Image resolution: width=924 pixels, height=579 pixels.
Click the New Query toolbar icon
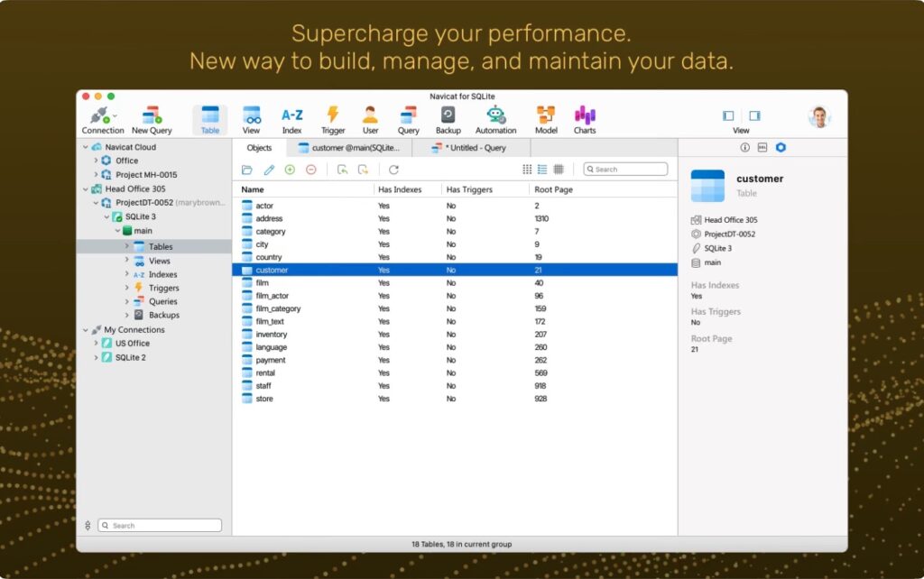click(x=150, y=118)
